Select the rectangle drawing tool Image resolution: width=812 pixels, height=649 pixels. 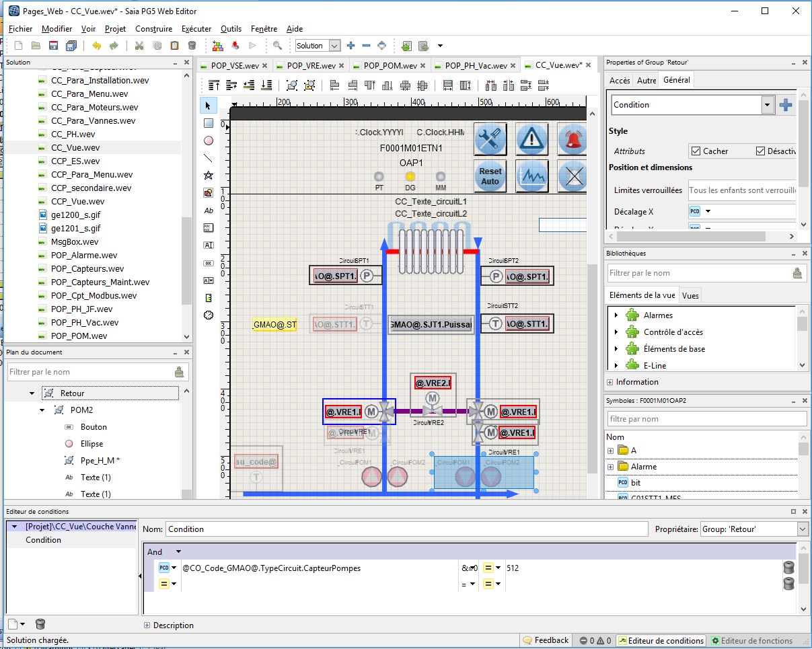click(209, 123)
